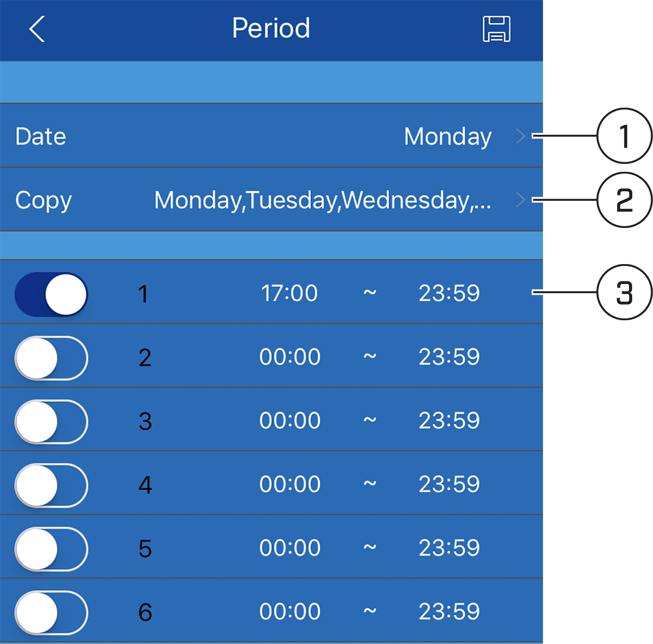Viewport: 653px width, 644px height.
Task: Disable the period 1 toggle
Action: 51,294
